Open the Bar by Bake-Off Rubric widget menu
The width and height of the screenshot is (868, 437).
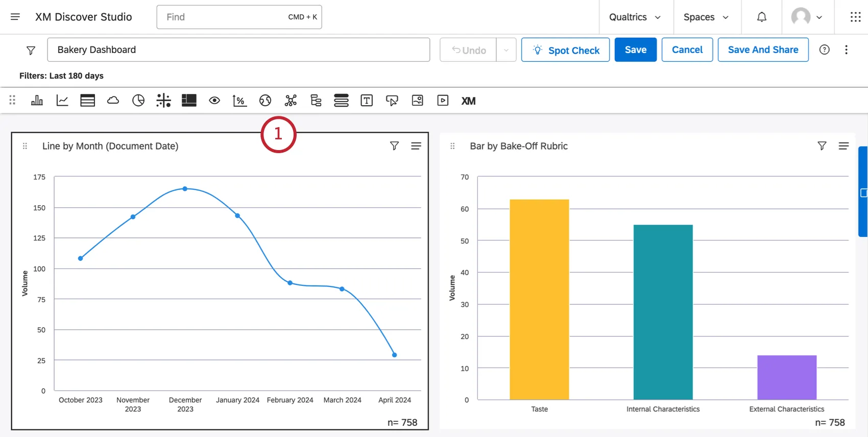(843, 146)
